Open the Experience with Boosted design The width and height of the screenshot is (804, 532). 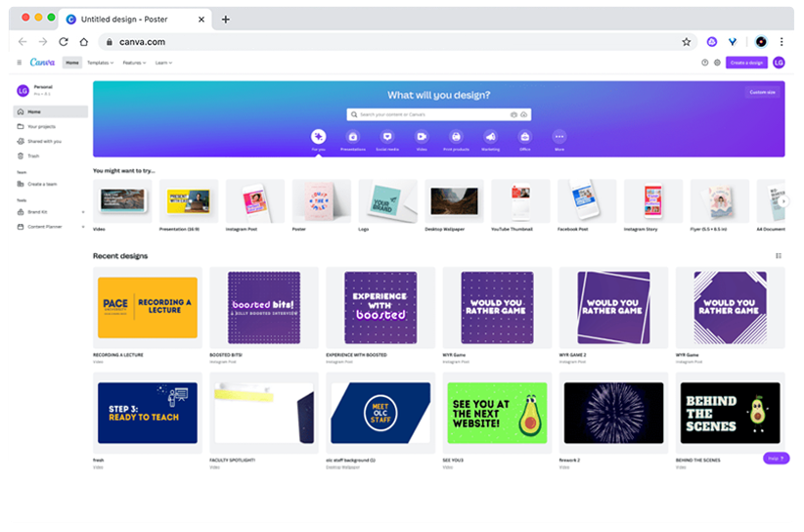pyautogui.click(x=380, y=307)
